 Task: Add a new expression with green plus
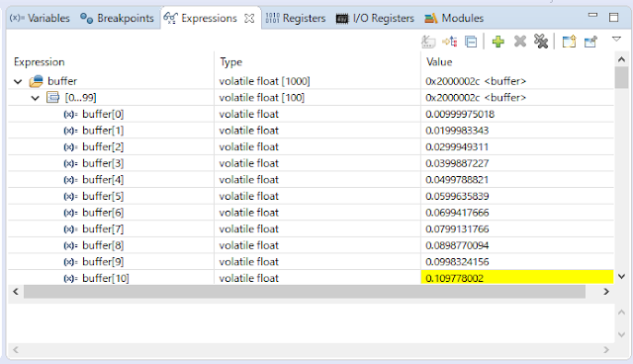[498, 42]
